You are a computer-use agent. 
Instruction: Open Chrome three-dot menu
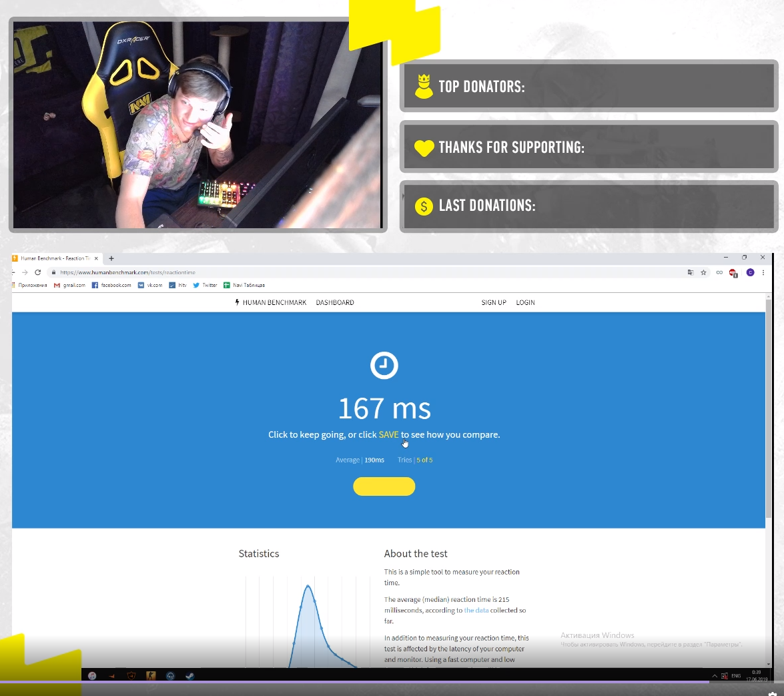(763, 272)
